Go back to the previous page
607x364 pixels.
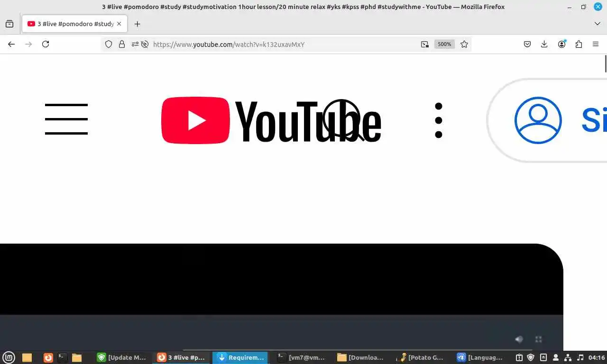[11, 44]
